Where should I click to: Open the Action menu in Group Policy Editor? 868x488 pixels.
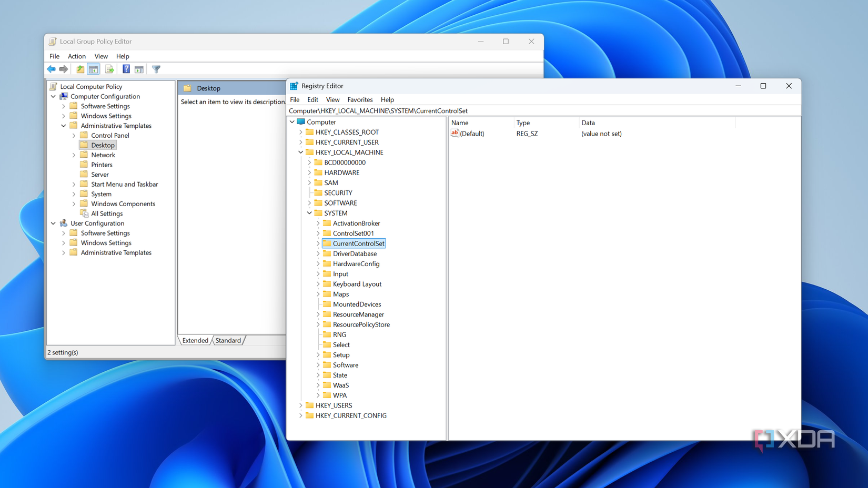pos(77,56)
